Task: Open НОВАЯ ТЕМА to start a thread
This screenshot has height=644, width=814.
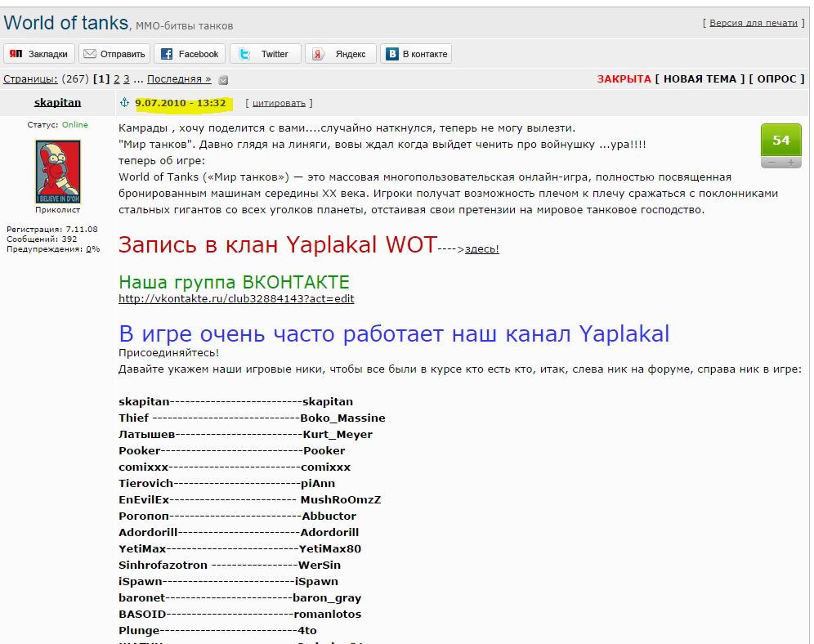Action: tap(700, 79)
